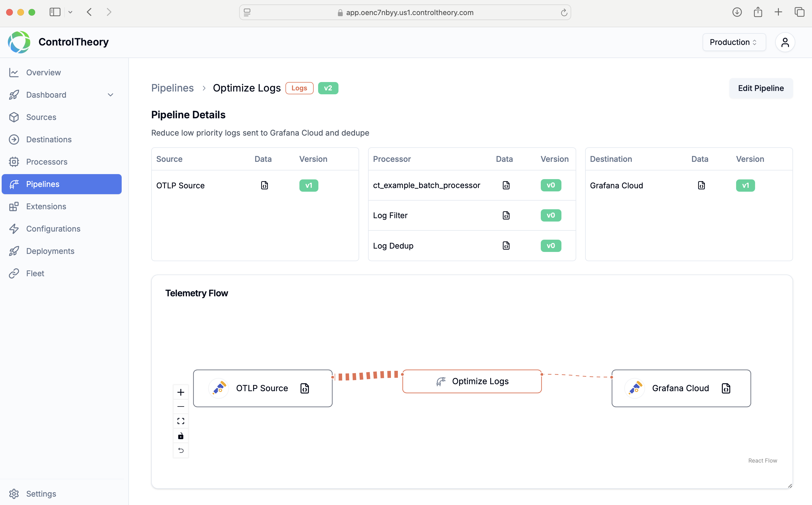This screenshot has width=812, height=505.
Task: Click the zoom in button on Telemetry Flow
Action: (x=181, y=392)
